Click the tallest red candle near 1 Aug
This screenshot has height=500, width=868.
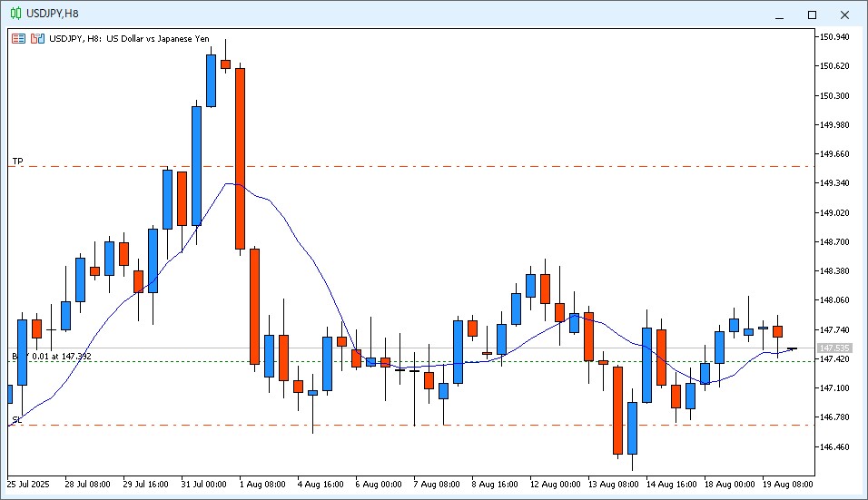tap(241, 159)
